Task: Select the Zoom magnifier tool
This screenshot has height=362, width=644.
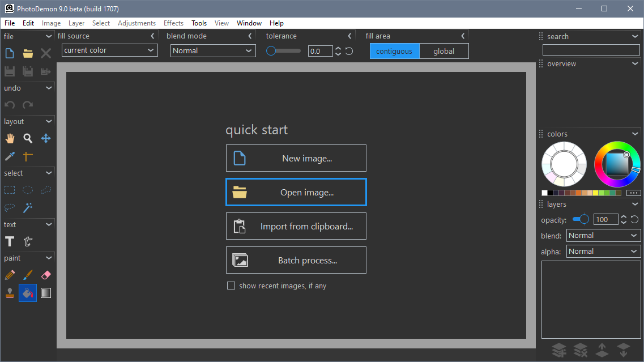Action: (28, 138)
